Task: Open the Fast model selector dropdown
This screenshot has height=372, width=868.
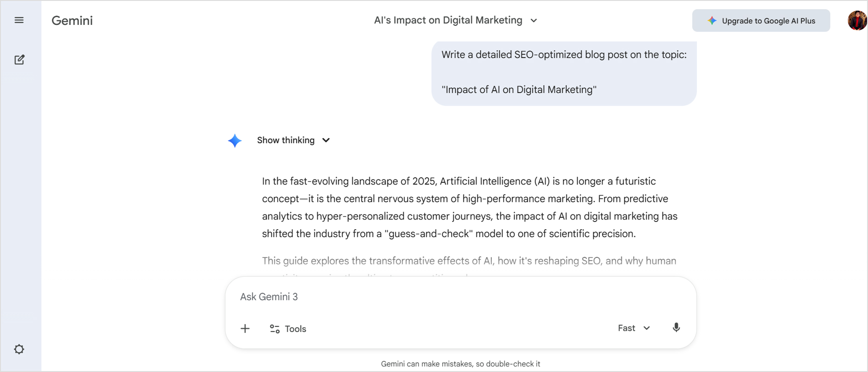Action: [x=634, y=328]
